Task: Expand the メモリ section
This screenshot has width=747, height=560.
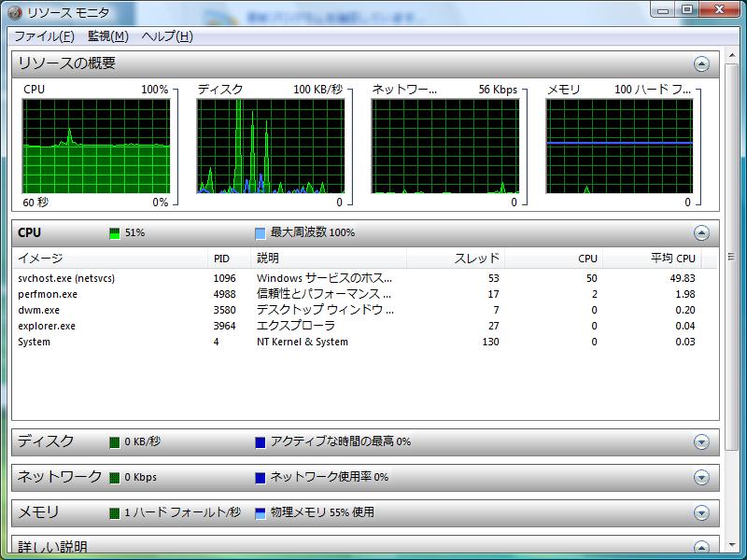Action: (701, 513)
